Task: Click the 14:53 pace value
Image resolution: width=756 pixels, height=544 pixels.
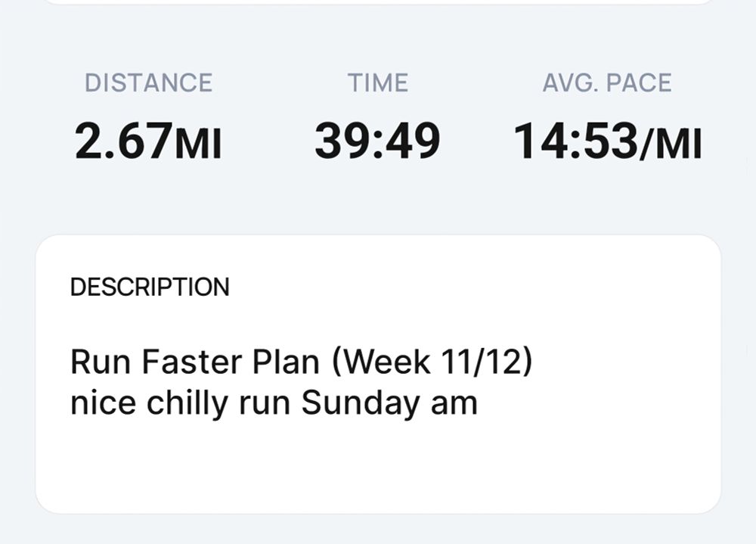Action: point(576,141)
